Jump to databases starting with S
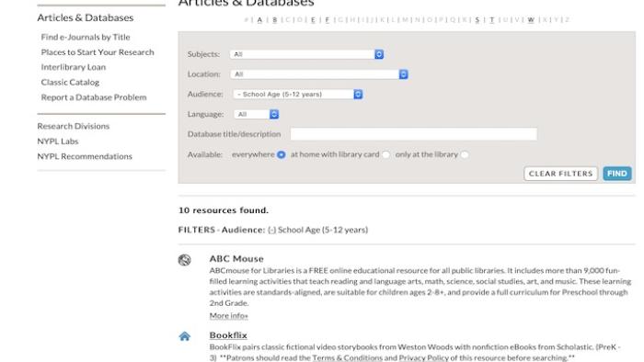The height and width of the screenshot is (362, 644). tap(477, 19)
